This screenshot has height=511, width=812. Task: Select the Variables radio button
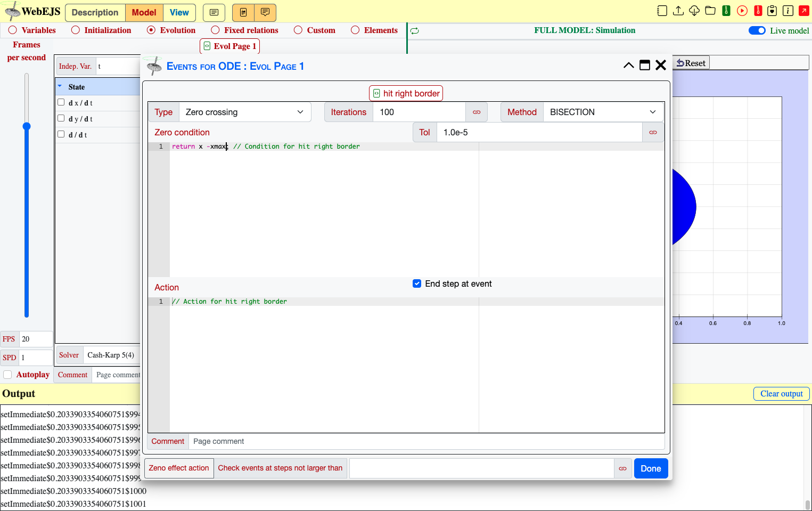point(12,30)
